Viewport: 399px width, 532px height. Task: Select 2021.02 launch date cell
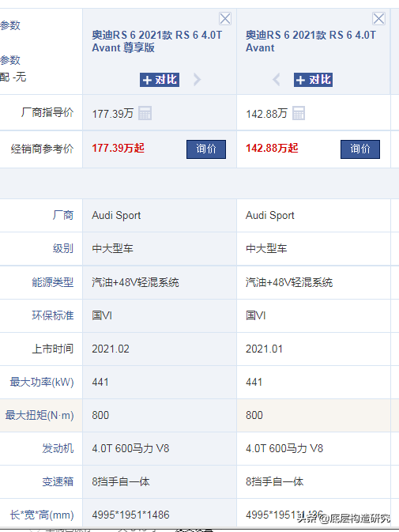pos(111,349)
